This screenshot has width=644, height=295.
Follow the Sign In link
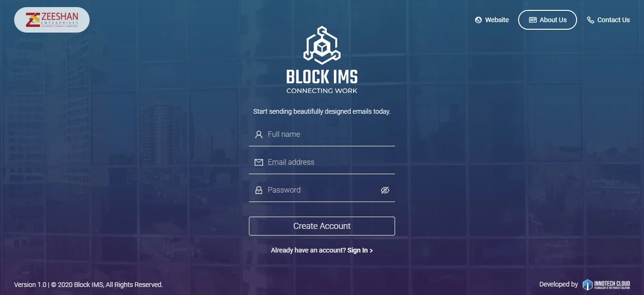pos(360,250)
